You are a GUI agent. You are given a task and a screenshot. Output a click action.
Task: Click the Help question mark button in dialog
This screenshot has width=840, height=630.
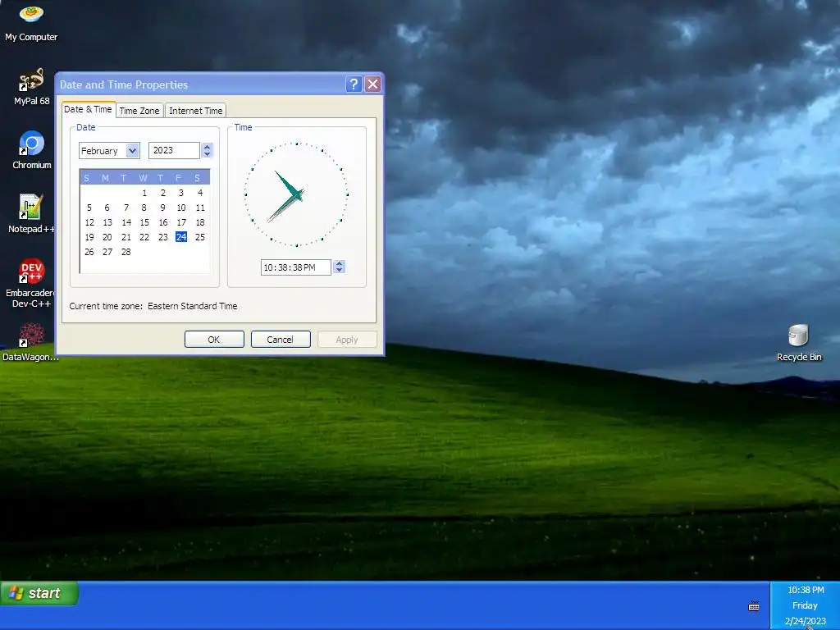point(354,84)
